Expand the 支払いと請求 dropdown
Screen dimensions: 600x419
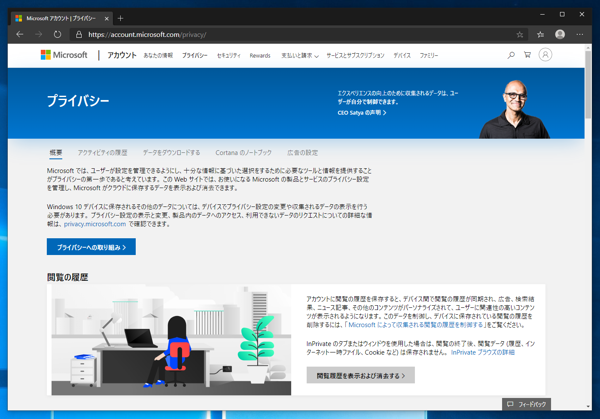tap(300, 55)
